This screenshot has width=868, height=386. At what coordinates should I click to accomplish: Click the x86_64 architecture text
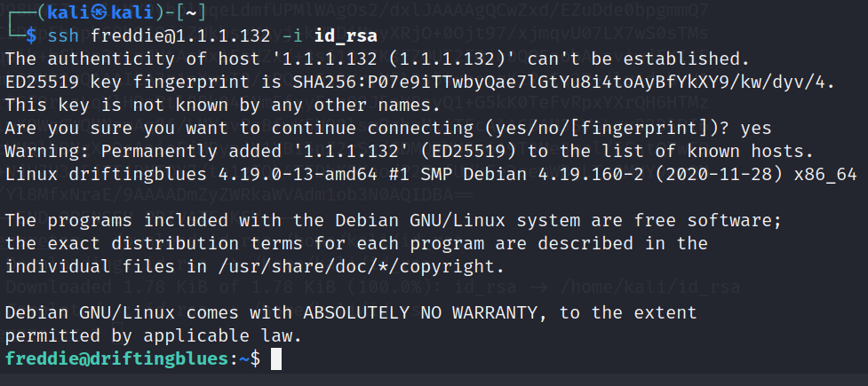[x=825, y=176]
